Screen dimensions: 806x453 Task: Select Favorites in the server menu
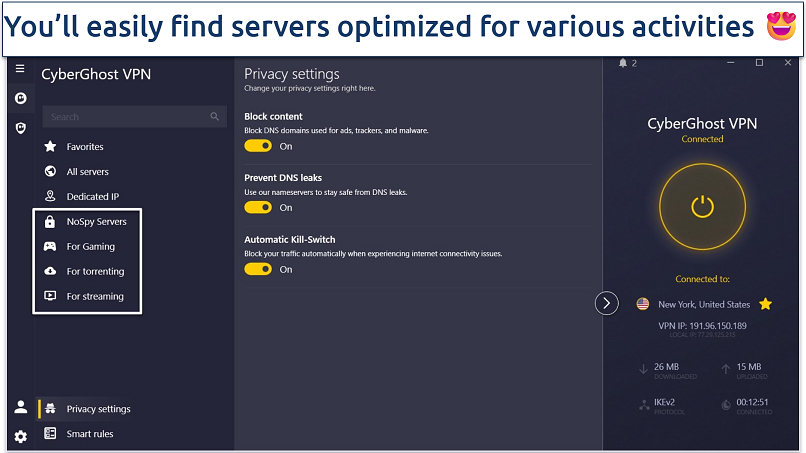pyautogui.click(x=85, y=147)
